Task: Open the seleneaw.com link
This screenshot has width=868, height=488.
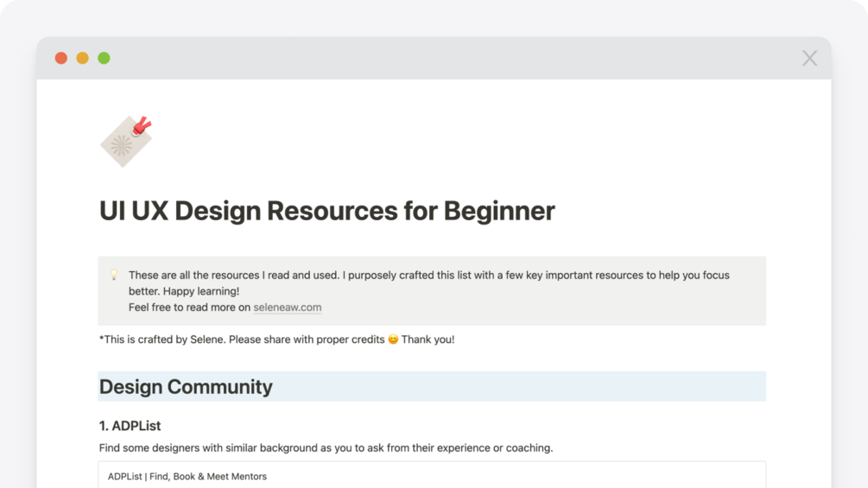Action: tap(287, 307)
